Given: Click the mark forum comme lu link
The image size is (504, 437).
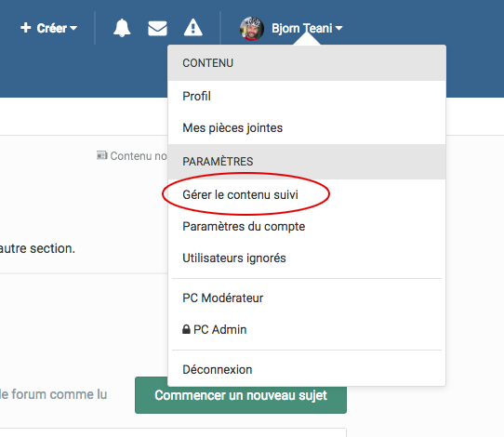Looking at the screenshot, I should click(x=53, y=394).
